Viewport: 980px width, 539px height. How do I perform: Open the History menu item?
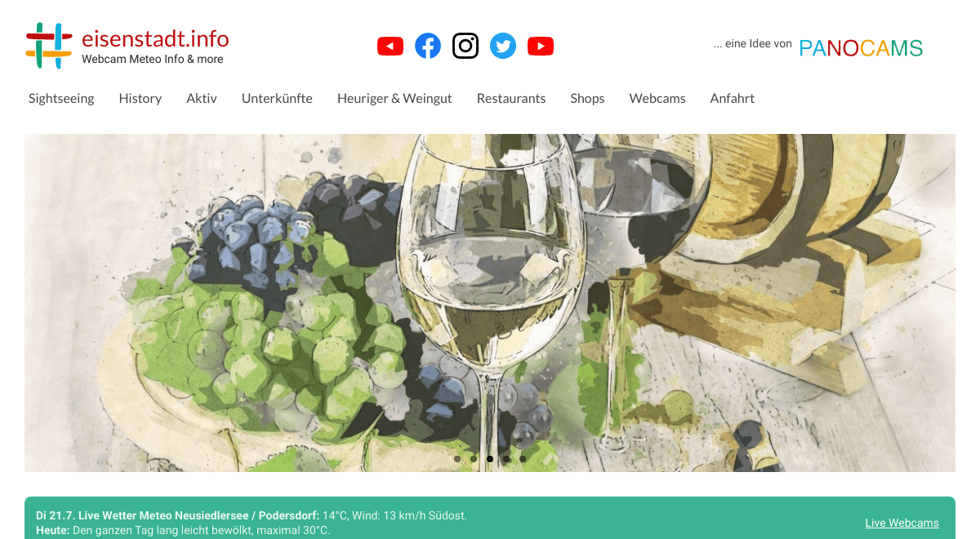click(140, 98)
